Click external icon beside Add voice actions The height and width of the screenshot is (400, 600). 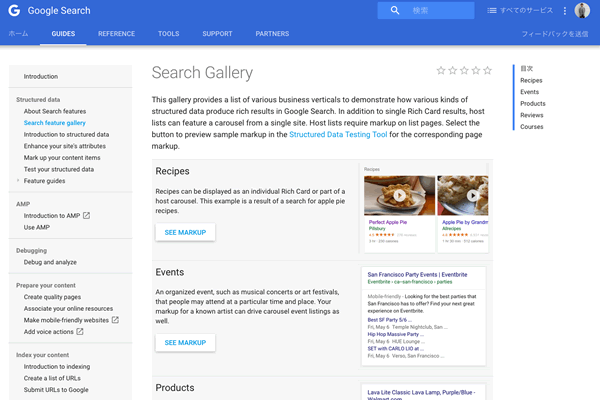pos(80,331)
